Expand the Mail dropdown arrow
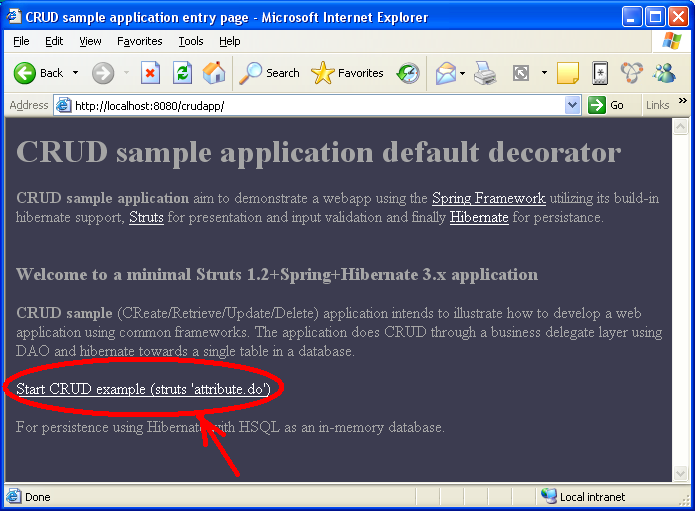 (462, 73)
